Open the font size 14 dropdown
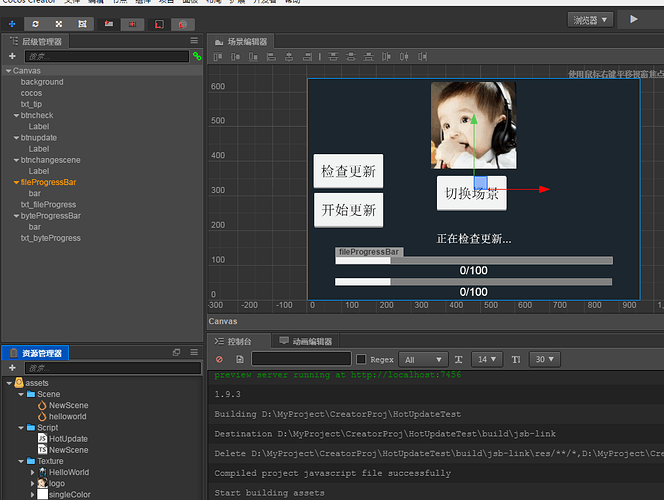The image size is (664, 500). pos(487,359)
